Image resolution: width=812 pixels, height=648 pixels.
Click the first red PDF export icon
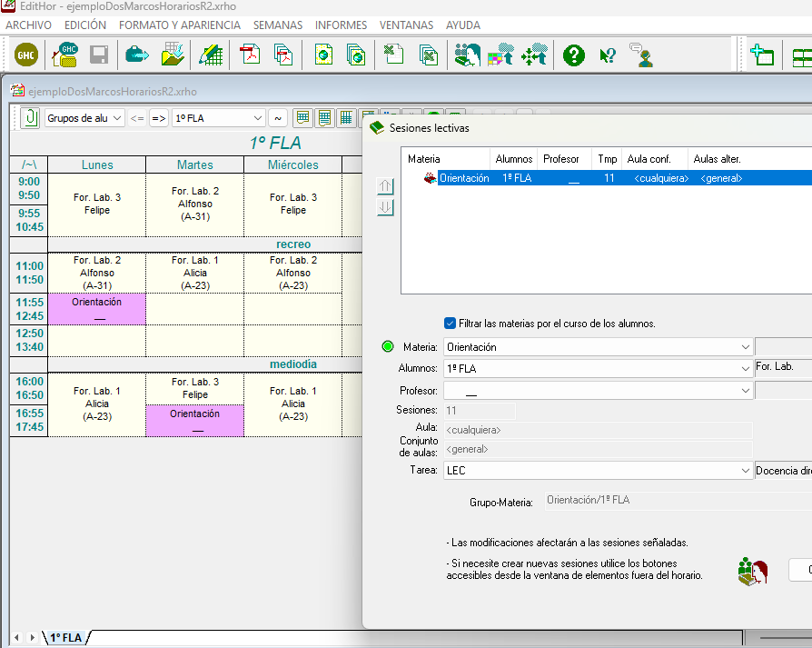250,55
